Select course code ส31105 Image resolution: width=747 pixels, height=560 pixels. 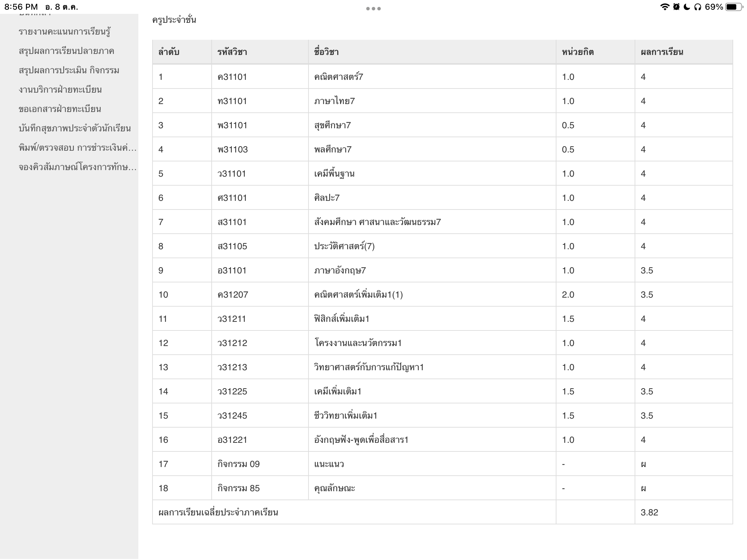tap(232, 246)
